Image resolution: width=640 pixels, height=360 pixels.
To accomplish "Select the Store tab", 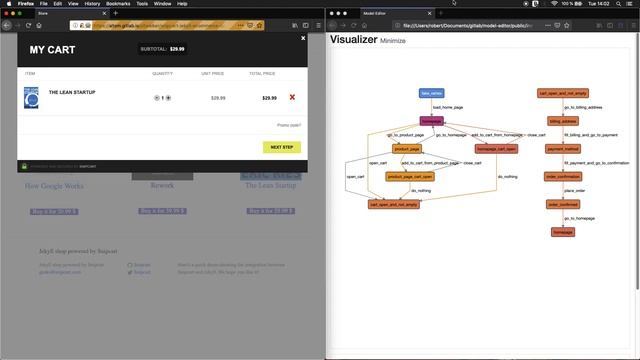I will pos(71,13).
